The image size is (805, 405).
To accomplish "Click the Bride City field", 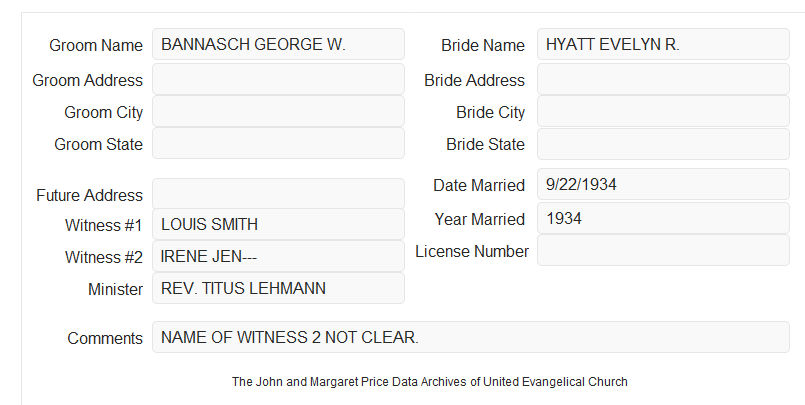I will coord(663,111).
